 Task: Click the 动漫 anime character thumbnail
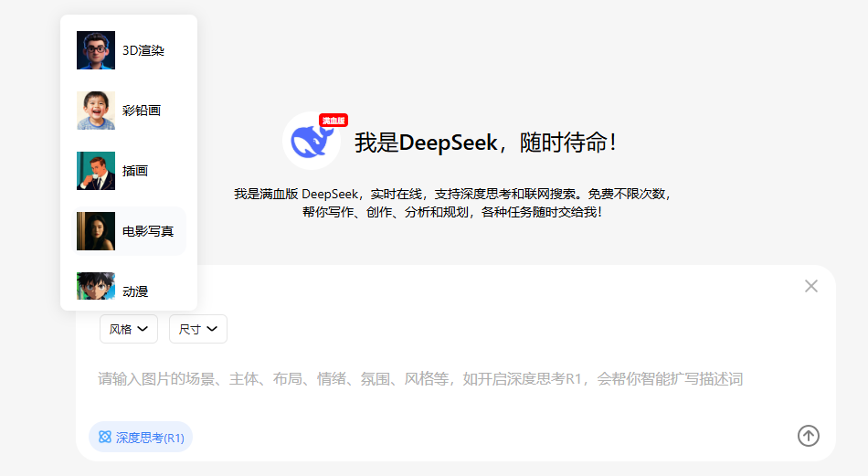coord(96,286)
